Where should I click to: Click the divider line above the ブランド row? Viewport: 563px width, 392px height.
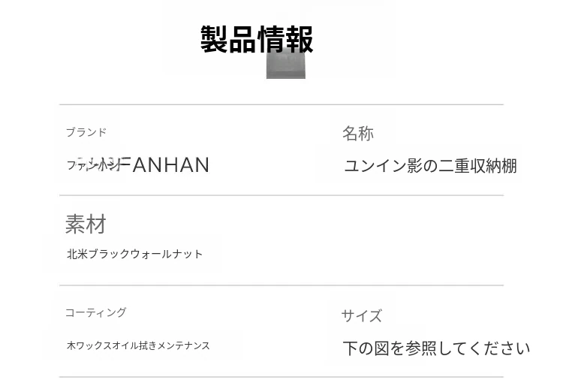point(281,104)
